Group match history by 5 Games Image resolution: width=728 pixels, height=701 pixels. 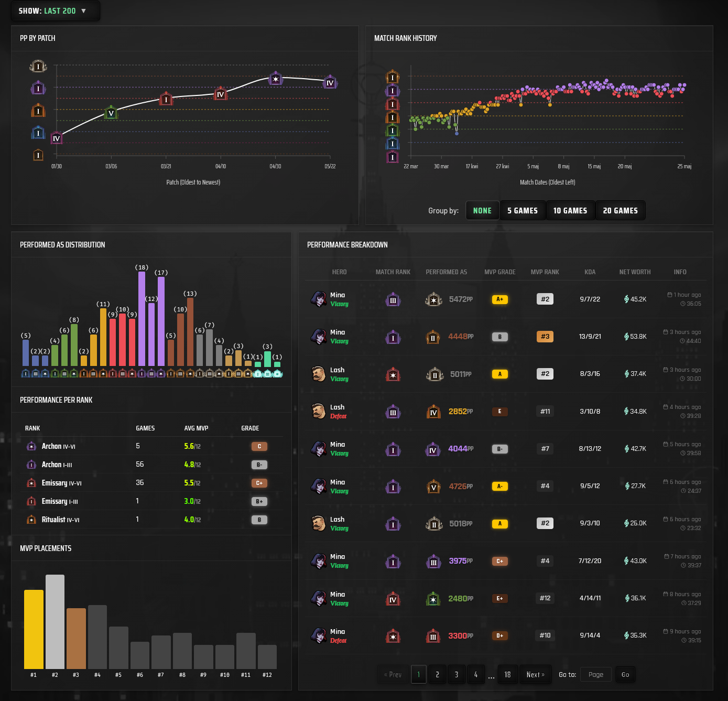523,210
